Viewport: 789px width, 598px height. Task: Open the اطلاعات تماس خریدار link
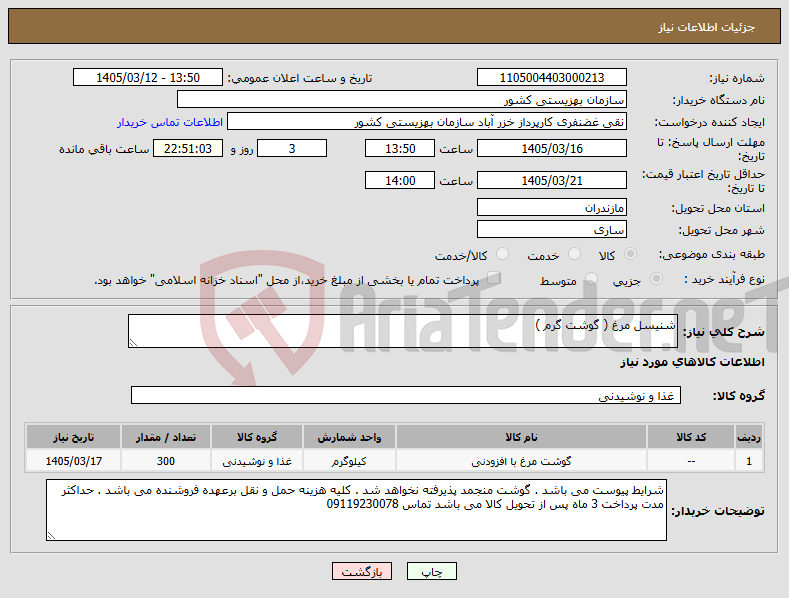click(x=170, y=122)
